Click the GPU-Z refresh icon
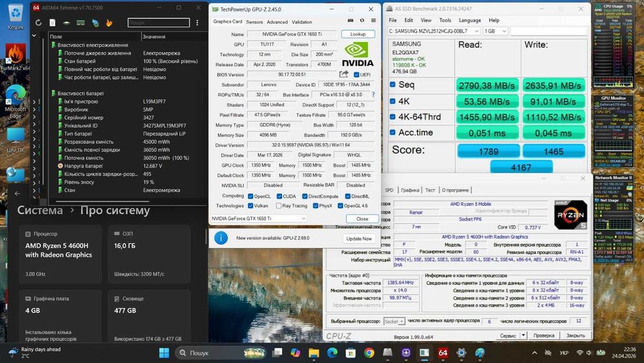 pos(362,21)
